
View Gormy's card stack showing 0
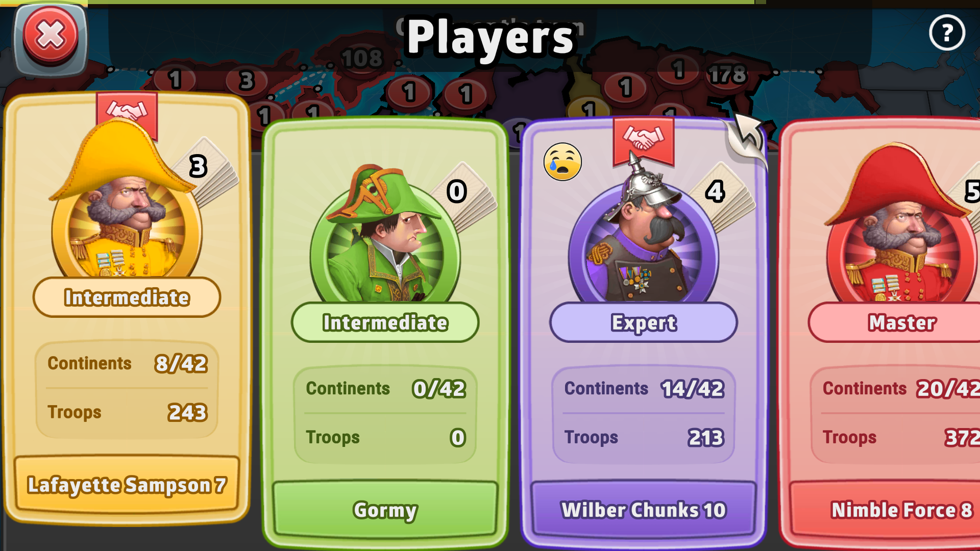point(464,196)
